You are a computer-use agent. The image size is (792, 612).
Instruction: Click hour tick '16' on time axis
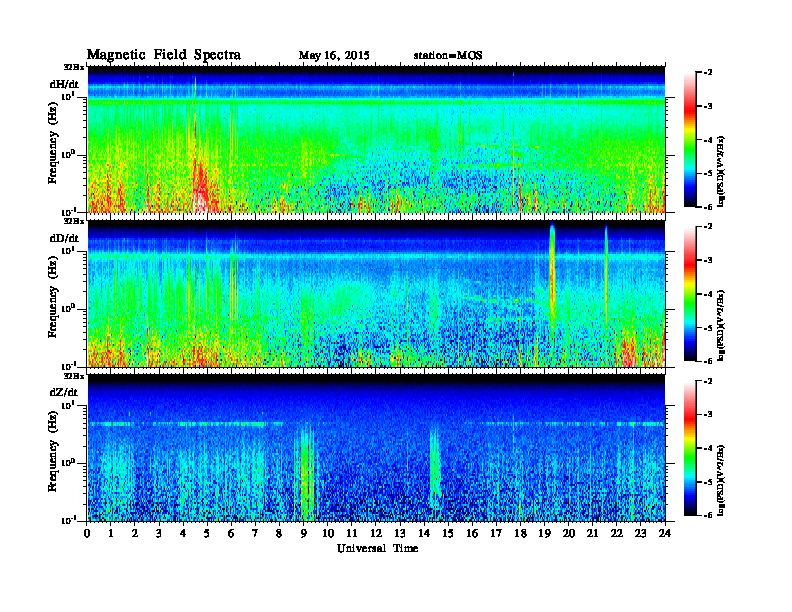click(x=472, y=534)
